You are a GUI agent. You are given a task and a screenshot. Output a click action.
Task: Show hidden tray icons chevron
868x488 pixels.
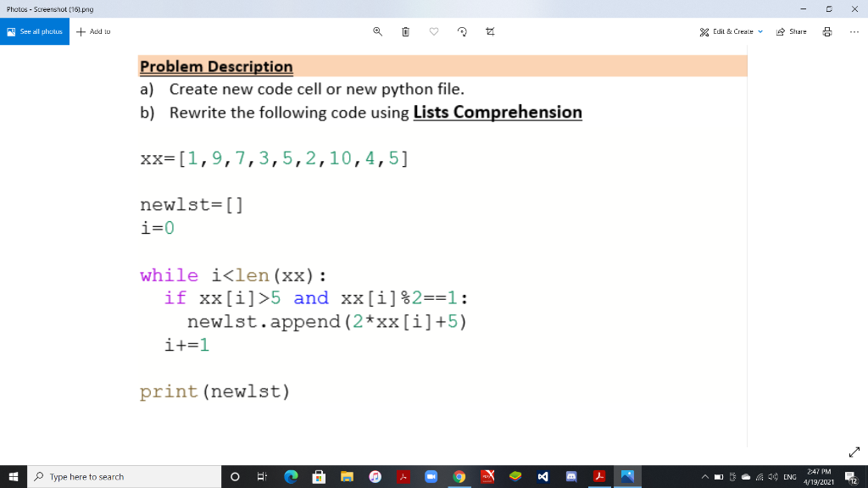(x=704, y=477)
